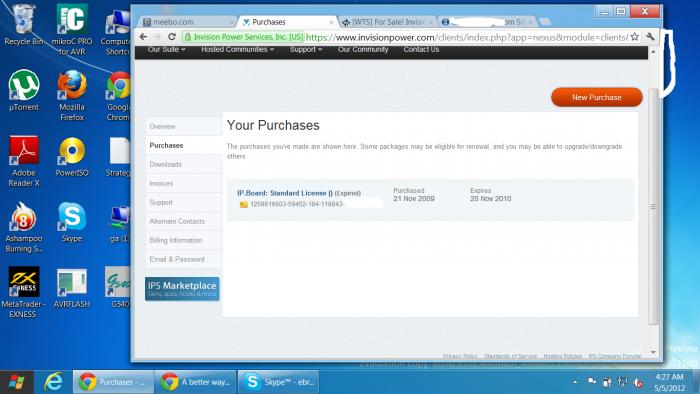Click the page scrollbar up arrow
The height and width of the screenshot is (394, 700).
(654, 52)
